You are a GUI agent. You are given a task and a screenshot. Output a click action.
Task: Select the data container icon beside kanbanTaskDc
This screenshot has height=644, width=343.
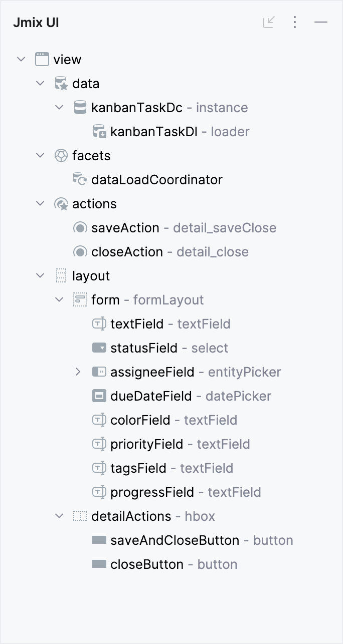pyautogui.click(x=80, y=107)
